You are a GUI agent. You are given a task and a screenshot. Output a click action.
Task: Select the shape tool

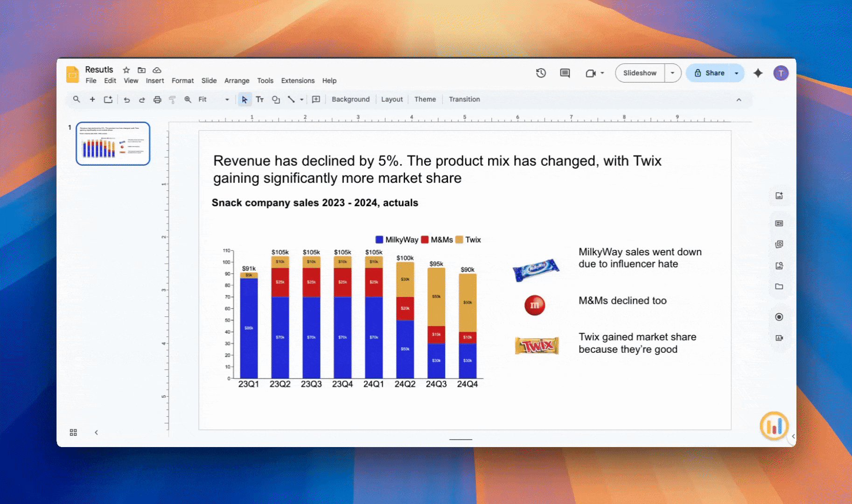(276, 99)
